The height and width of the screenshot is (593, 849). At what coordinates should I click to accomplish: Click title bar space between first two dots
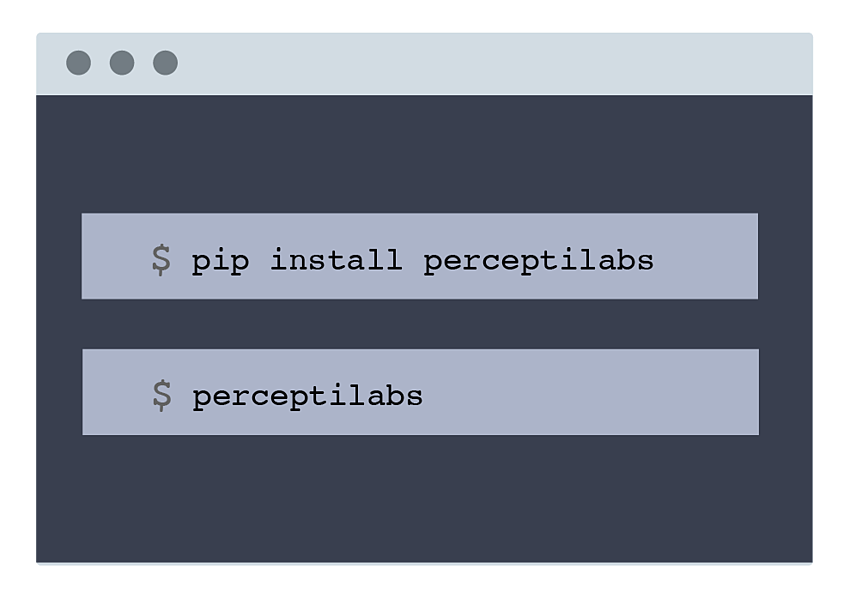pyautogui.click(x=100, y=63)
